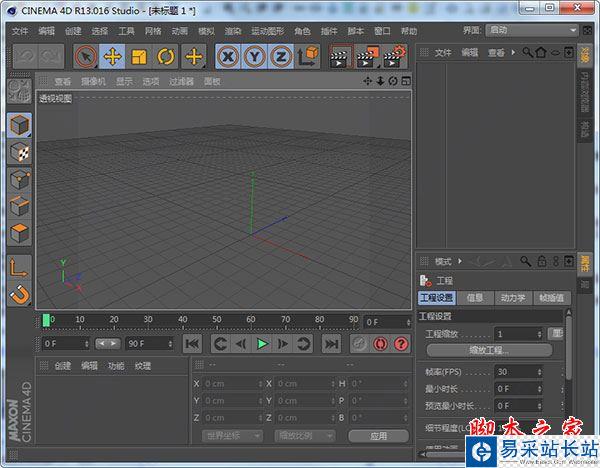Select Model mode cube icon

pos(19,126)
